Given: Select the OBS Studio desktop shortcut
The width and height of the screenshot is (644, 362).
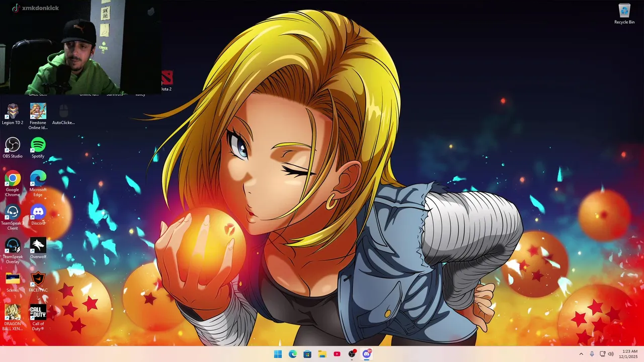Looking at the screenshot, I should tap(13, 148).
